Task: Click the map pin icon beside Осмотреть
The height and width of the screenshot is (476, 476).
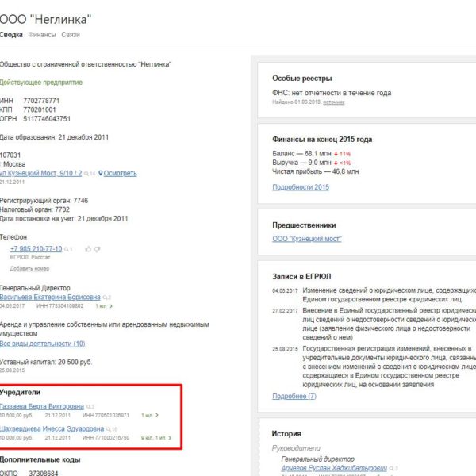Action: 101,173
